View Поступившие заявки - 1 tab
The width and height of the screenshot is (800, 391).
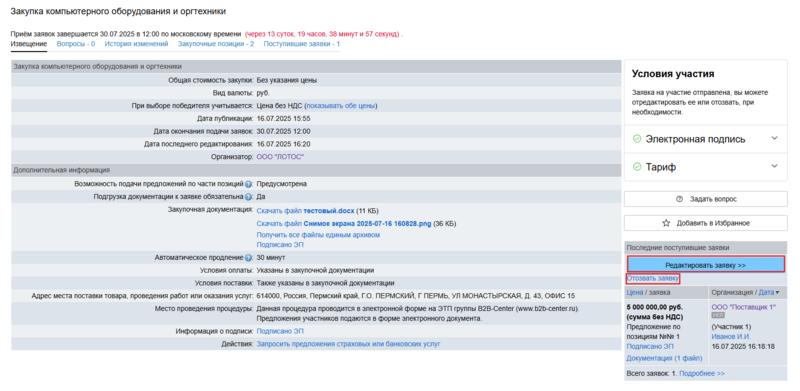302,44
